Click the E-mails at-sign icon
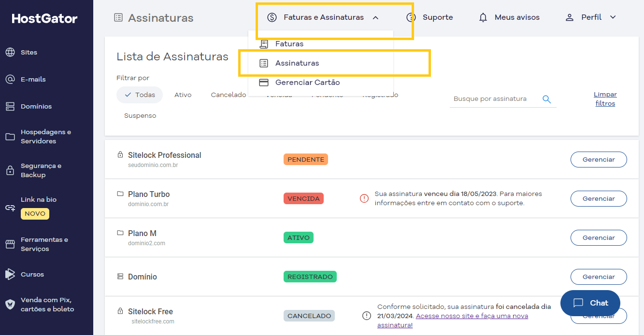 (x=10, y=79)
